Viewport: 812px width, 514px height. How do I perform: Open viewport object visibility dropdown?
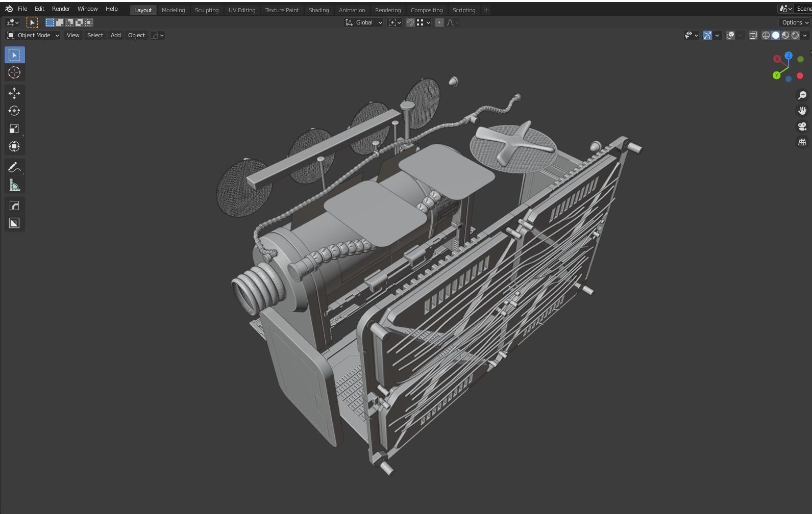coord(691,35)
